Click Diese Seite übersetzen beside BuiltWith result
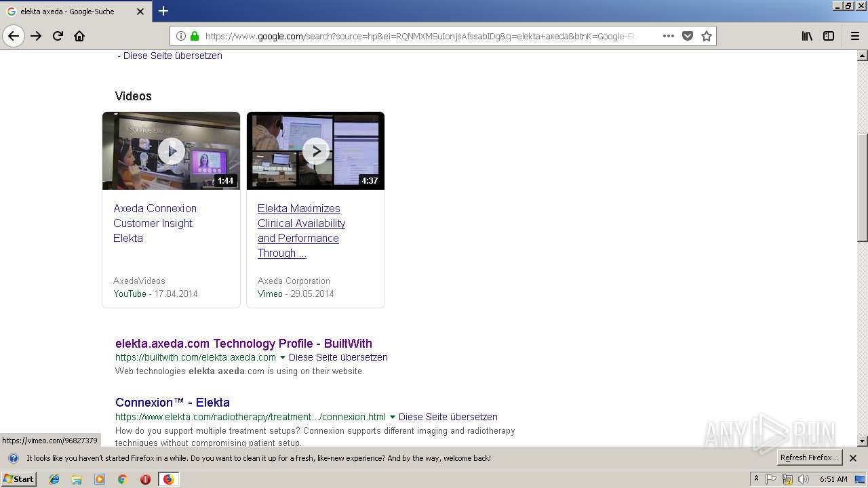868x488 pixels. [x=338, y=357]
